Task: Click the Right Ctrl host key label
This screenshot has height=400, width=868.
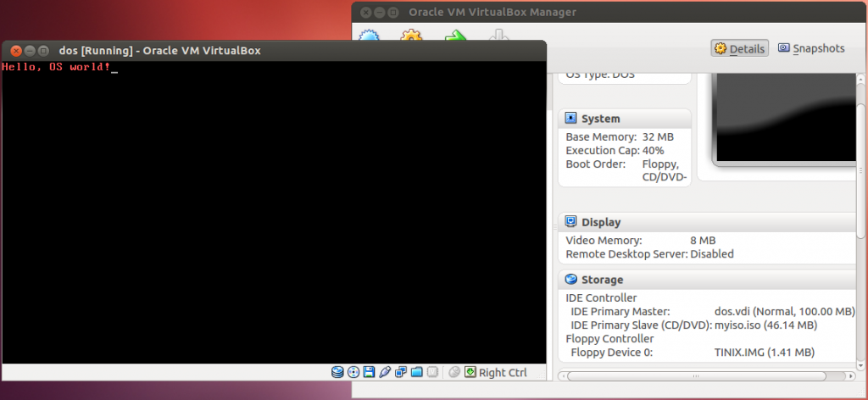Action: click(x=503, y=373)
